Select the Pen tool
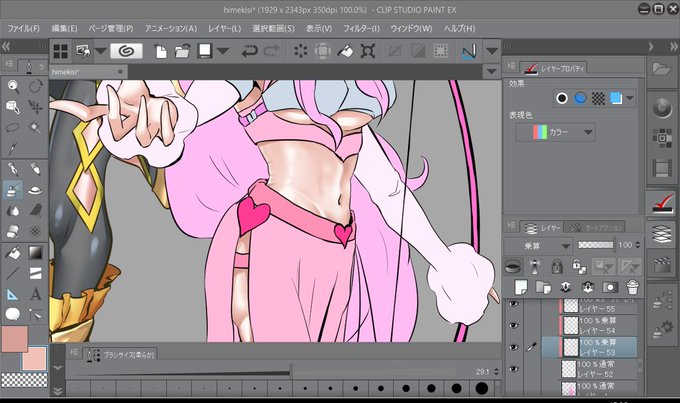This screenshot has width=680, height=403. click(x=13, y=169)
